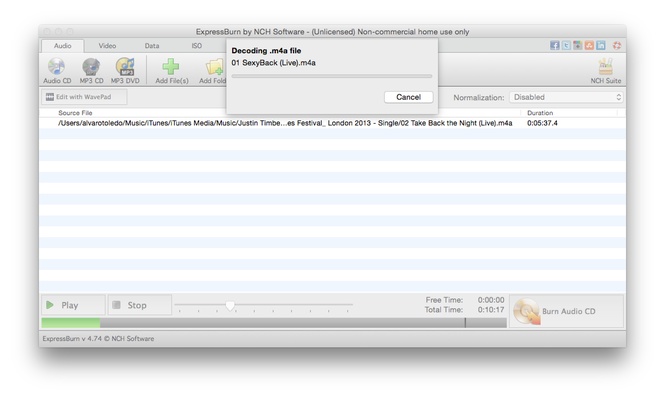Click the disc capacity usage bar

tap(274, 323)
